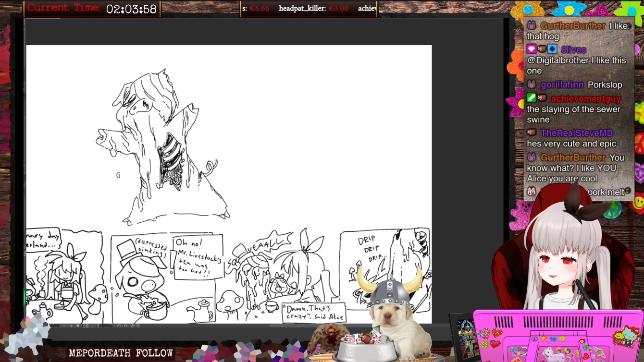This screenshot has height=362, width=644.
Task: Click the meat badge beside achievementguy
Action: 542,98
